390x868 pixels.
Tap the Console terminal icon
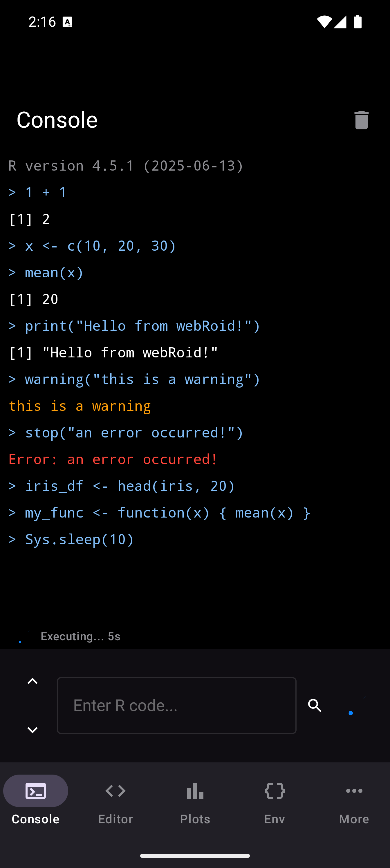pyautogui.click(x=36, y=791)
